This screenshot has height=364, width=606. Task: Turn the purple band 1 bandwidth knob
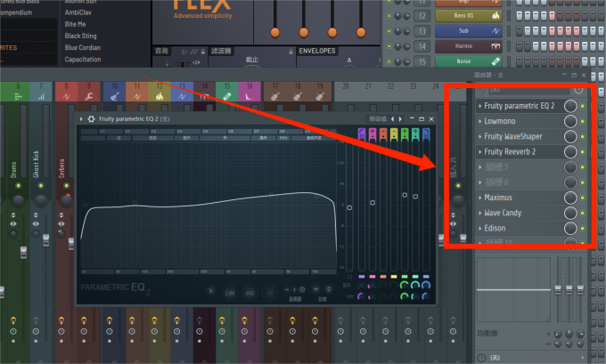pos(361,296)
